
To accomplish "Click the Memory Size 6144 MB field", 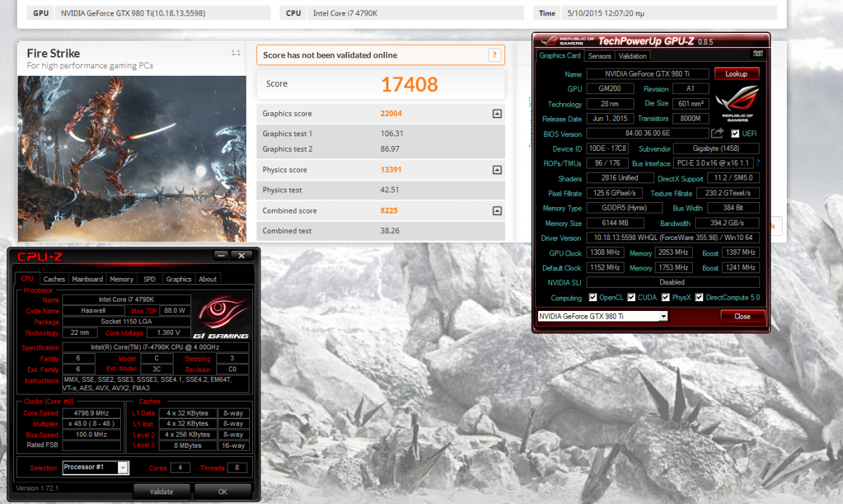I will click(615, 223).
